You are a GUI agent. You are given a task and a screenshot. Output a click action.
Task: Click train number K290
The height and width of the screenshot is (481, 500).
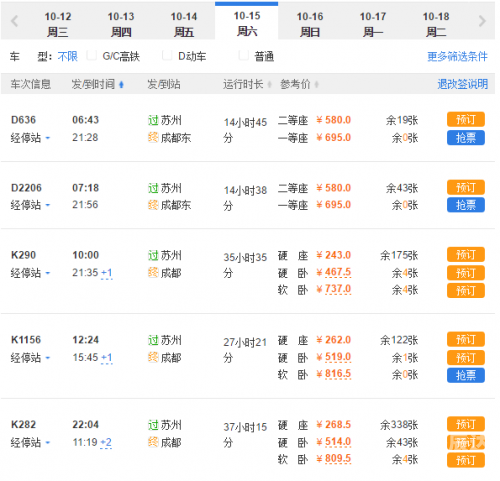pos(23,255)
